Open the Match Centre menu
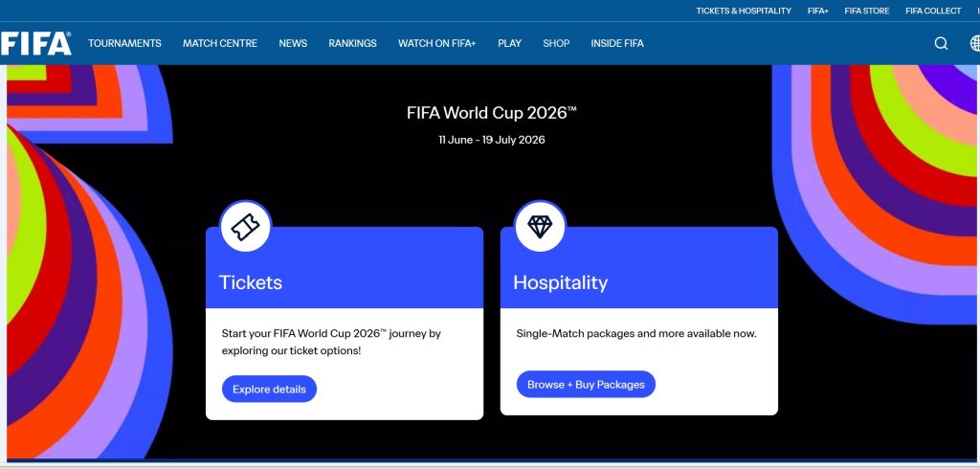980x469 pixels. click(x=220, y=43)
